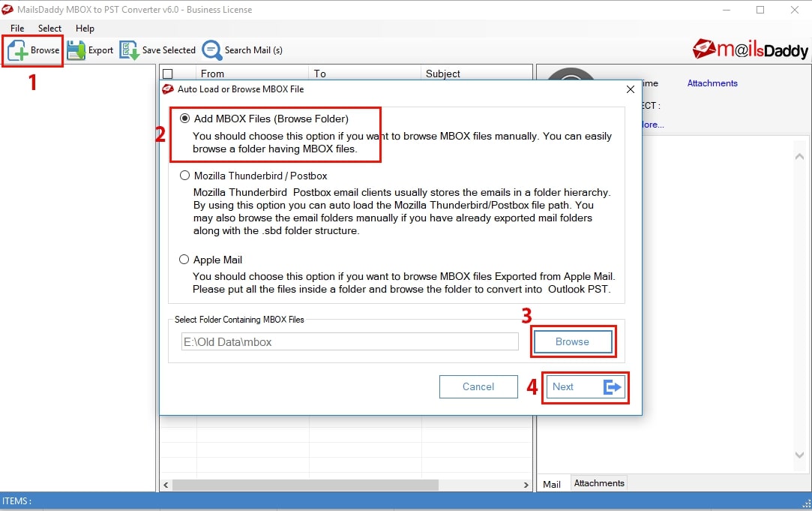Click the envelope icon on the dialog title bar

pos(166,89)
